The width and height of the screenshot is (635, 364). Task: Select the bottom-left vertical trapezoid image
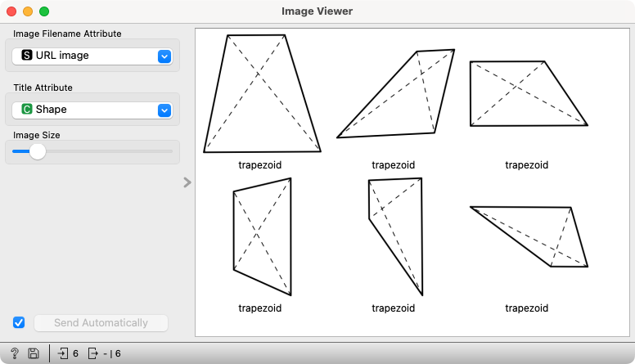coord(262,236)
